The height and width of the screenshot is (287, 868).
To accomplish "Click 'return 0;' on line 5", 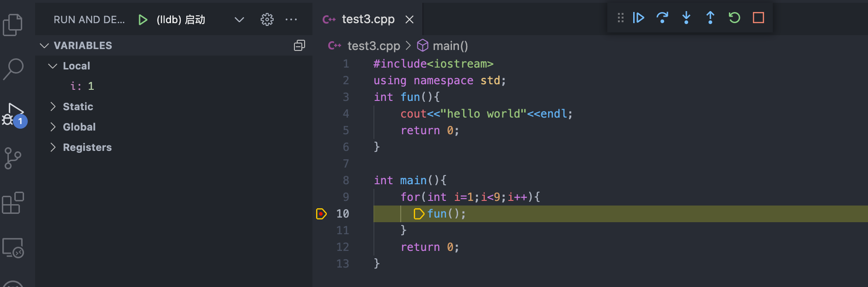I will click(x=430, y=131).
